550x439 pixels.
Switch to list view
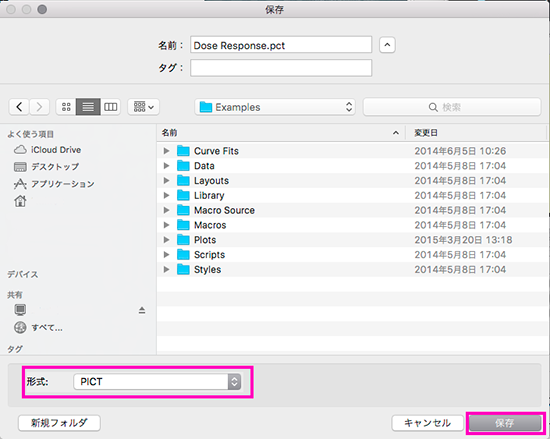click(x=88, y=107)
